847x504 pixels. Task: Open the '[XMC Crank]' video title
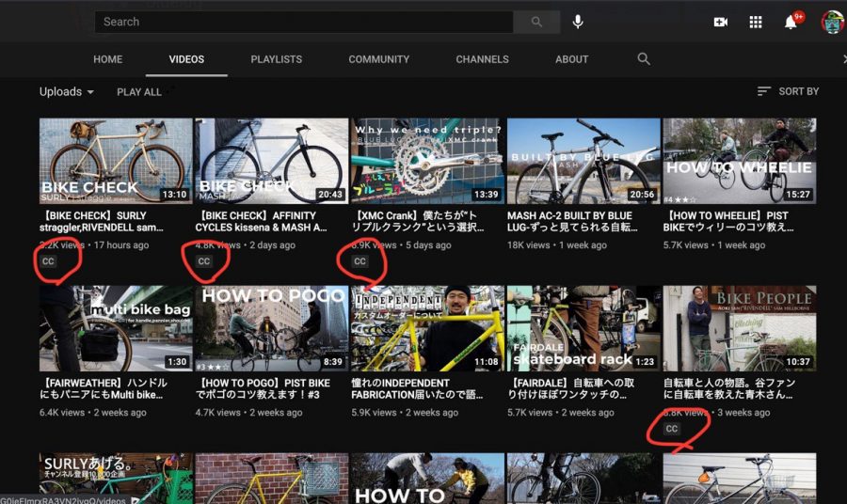(x=417, y=221)
